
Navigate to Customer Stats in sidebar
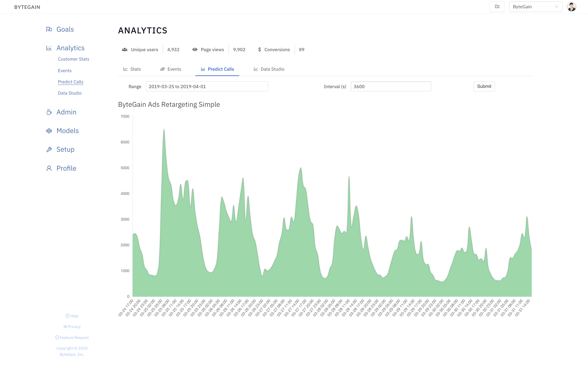click(73, 59)
